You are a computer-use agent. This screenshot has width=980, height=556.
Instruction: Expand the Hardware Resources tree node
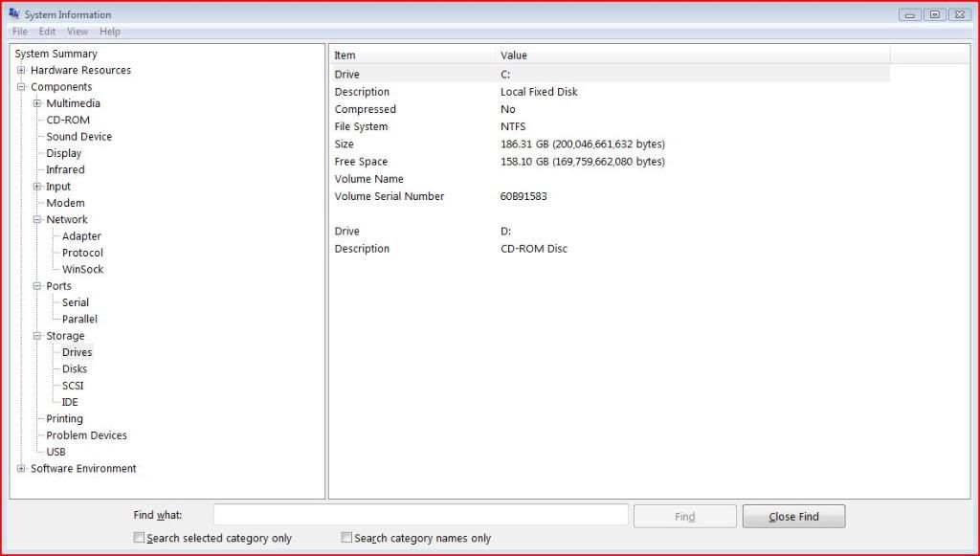tap(21, 71)
